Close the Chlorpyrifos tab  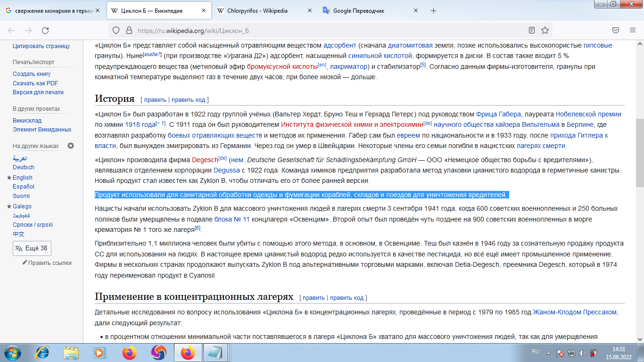(309, 10)
